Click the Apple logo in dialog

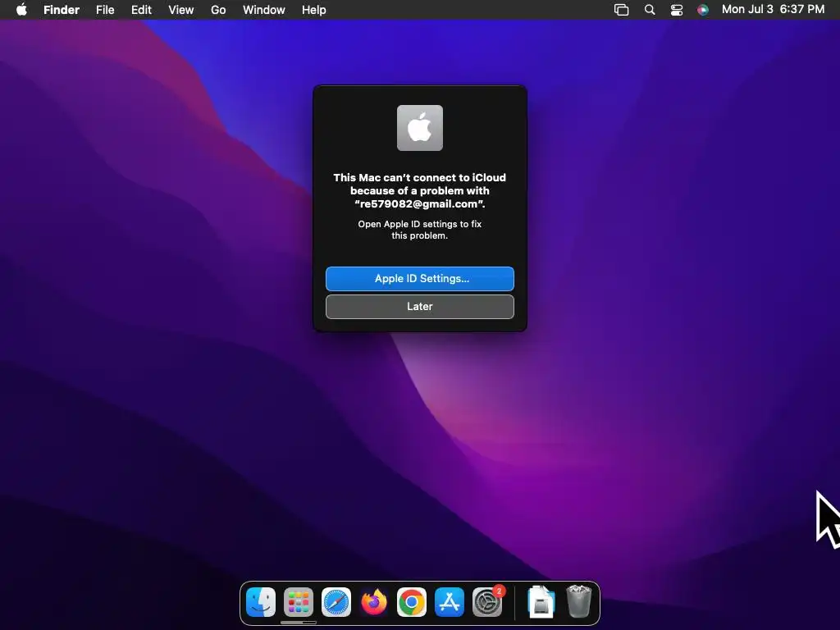pyautogui.click(x=420, y=128)
